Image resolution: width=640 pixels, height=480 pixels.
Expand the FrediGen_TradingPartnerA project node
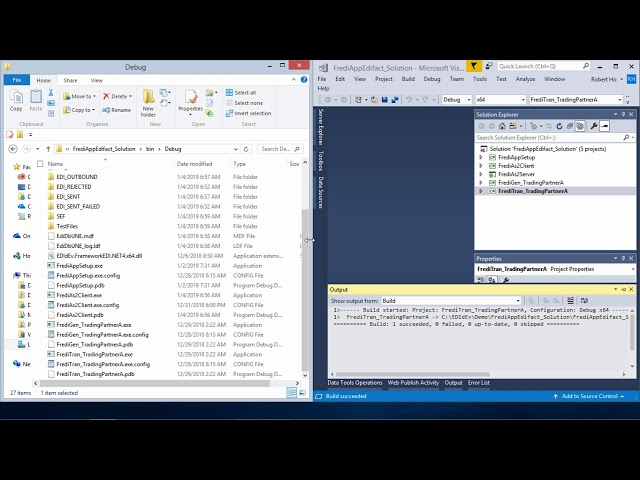click(x=481, y=182)
